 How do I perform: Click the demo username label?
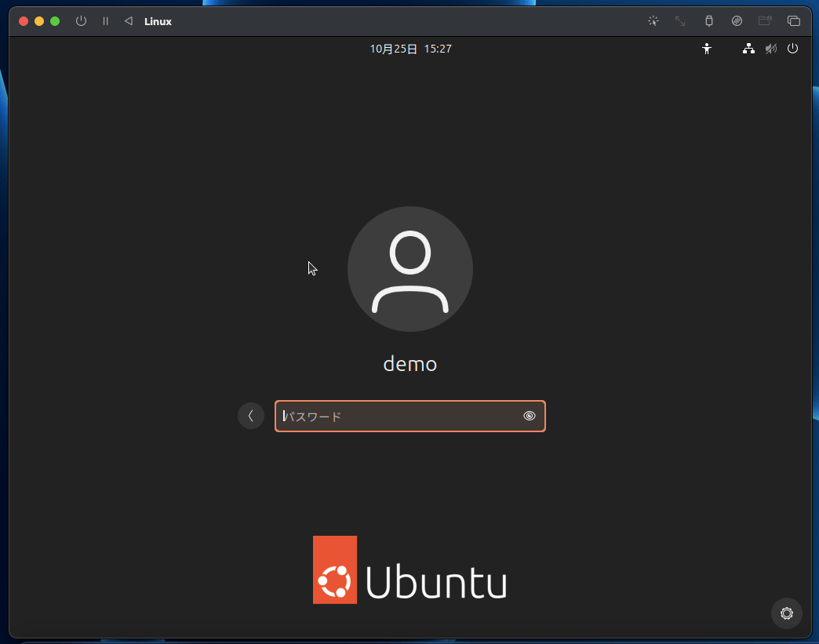410,364
